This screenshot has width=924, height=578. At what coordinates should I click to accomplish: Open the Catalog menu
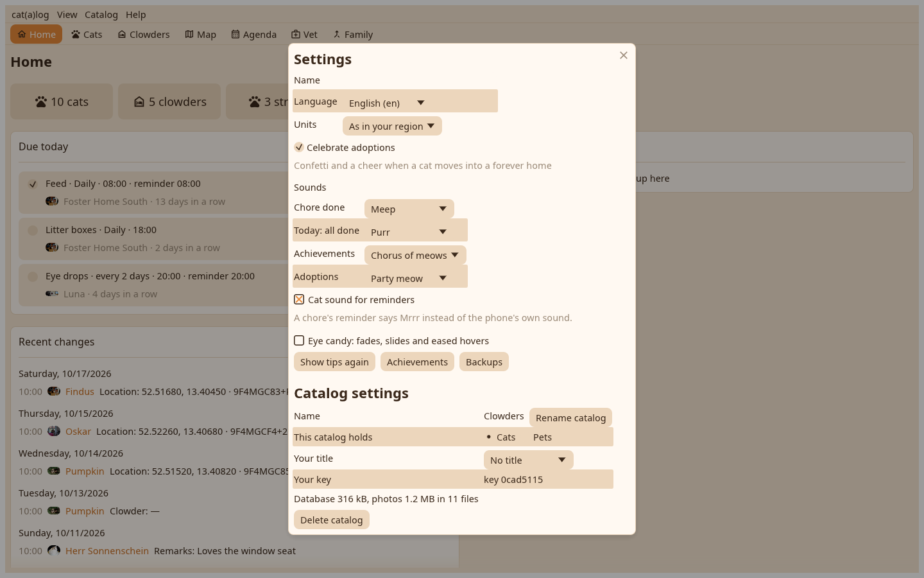click(x=101, y=14)
